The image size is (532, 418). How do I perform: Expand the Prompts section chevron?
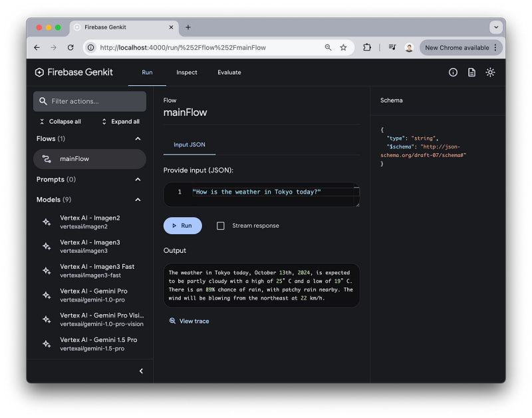[x=138, y=179]
